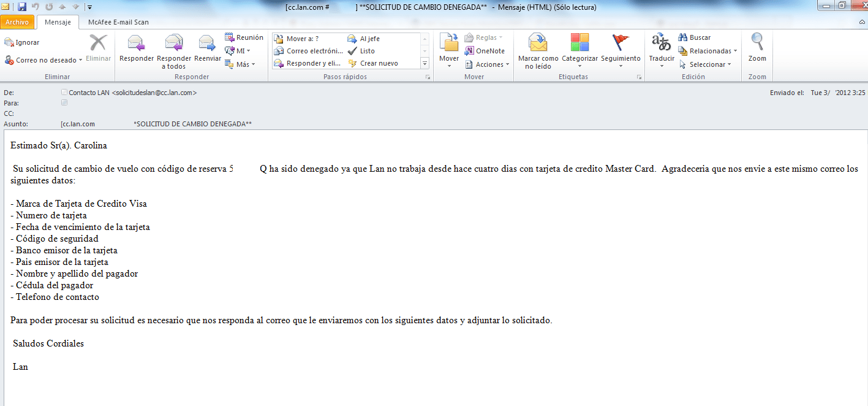The height and width of the screenshot is (406, 868).
Task: Open Etiquetas dialog launcher
Action: [x=639, y=77]
